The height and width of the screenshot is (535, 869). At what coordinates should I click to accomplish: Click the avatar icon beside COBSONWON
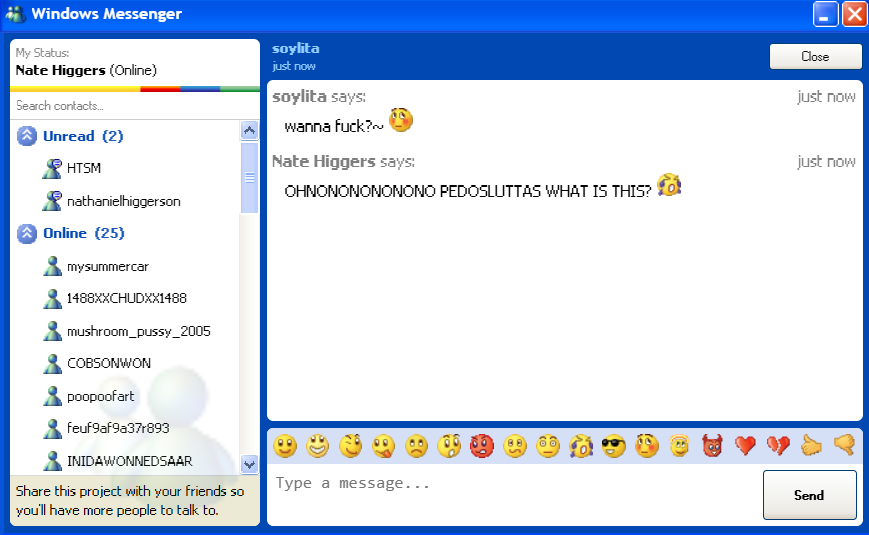coord(53,364)
